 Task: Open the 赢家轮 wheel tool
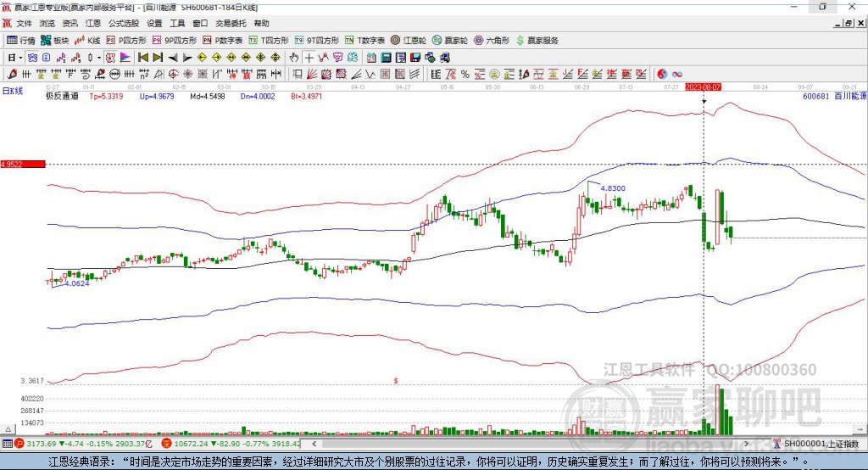pyautogui.click(x=450, y=41)
